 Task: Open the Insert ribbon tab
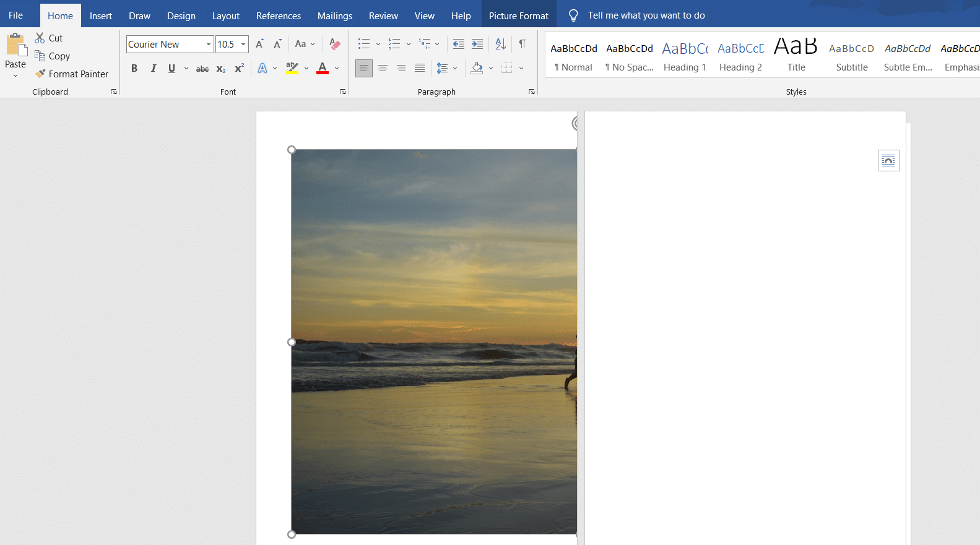[x=101, y=15]
